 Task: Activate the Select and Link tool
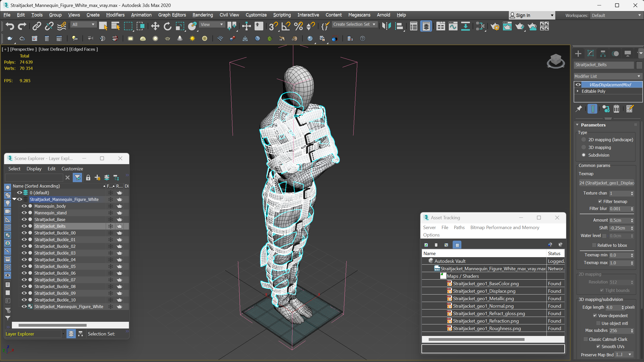tap(37, 26)
